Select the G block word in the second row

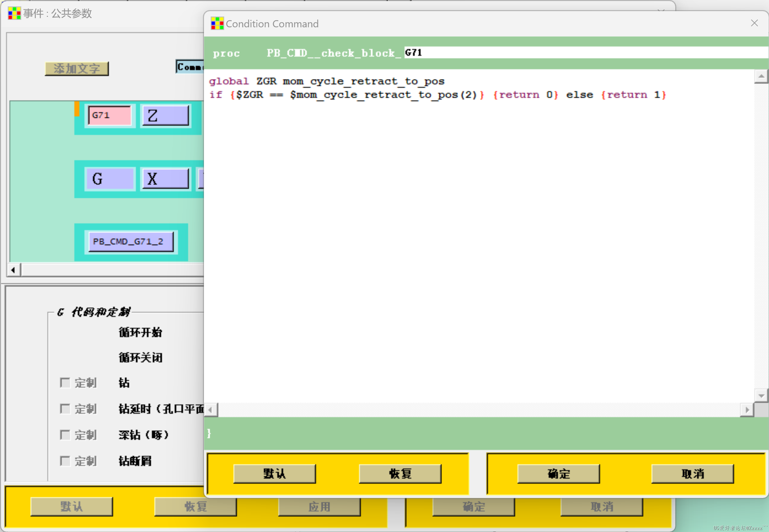pos(110,179)
